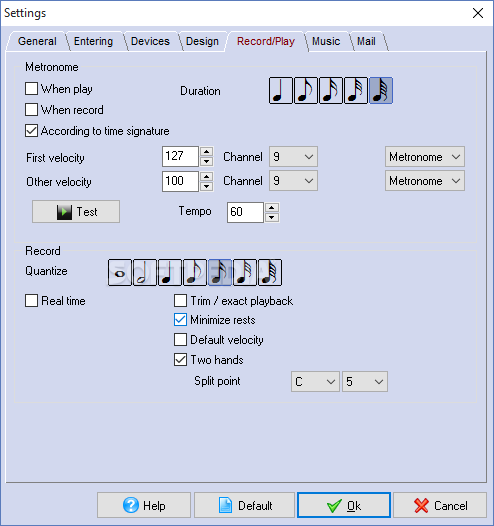This screenshot has height=526, width=494.
Task: Open Other velocity Channel dropdown
Action: point(293,181)
